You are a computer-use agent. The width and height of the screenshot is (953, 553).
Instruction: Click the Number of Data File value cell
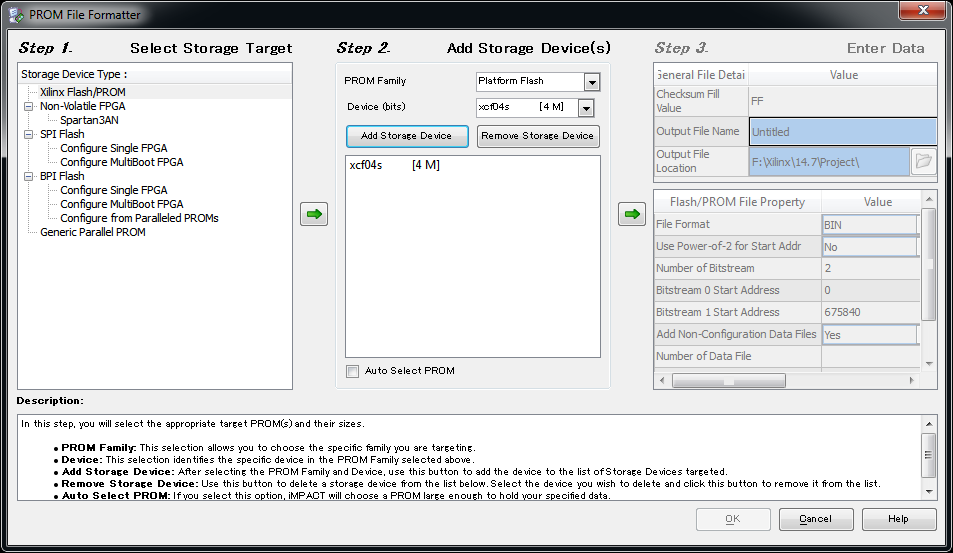coord(870,356)
